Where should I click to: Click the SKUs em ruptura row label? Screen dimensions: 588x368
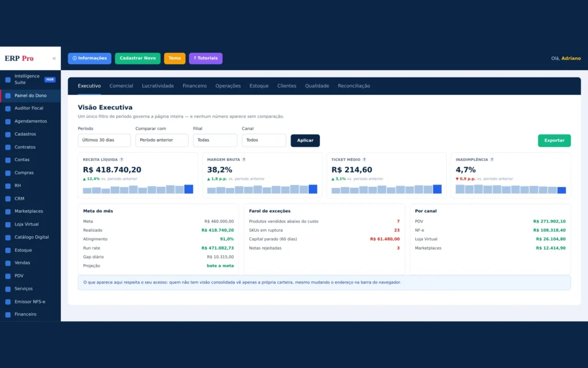(x=266, y=230)
